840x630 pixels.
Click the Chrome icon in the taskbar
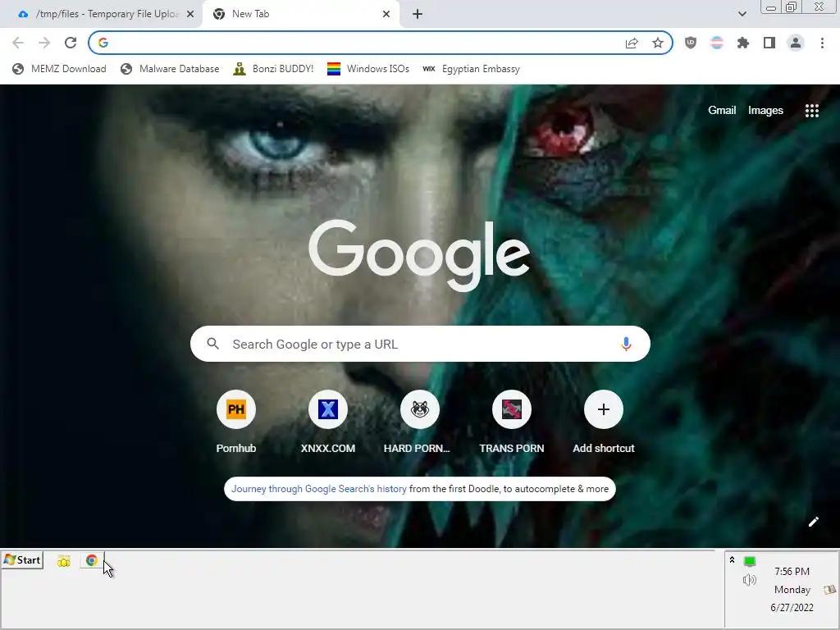(92, 560)
